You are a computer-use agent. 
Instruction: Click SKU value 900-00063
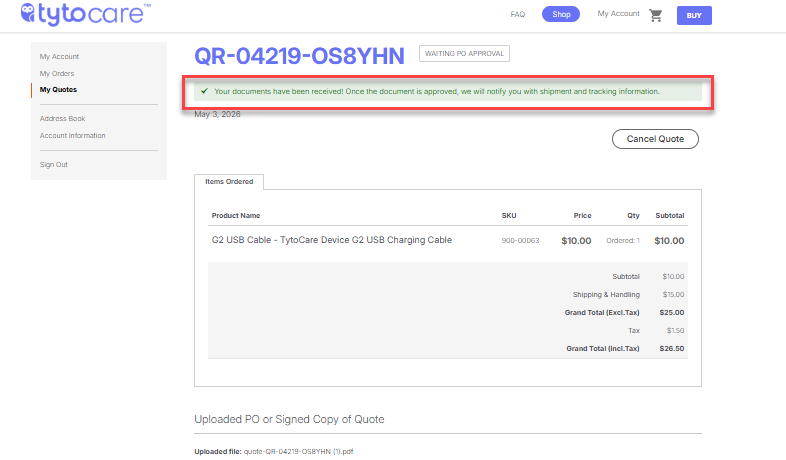pos(520,241)
